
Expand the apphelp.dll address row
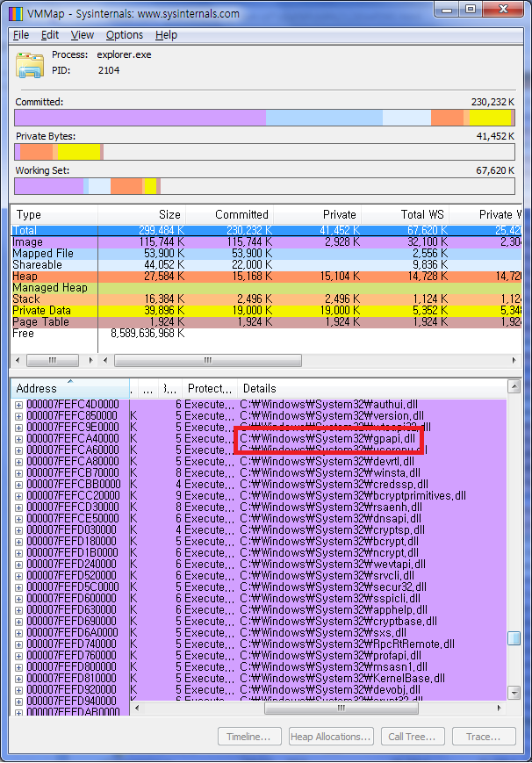18,611
